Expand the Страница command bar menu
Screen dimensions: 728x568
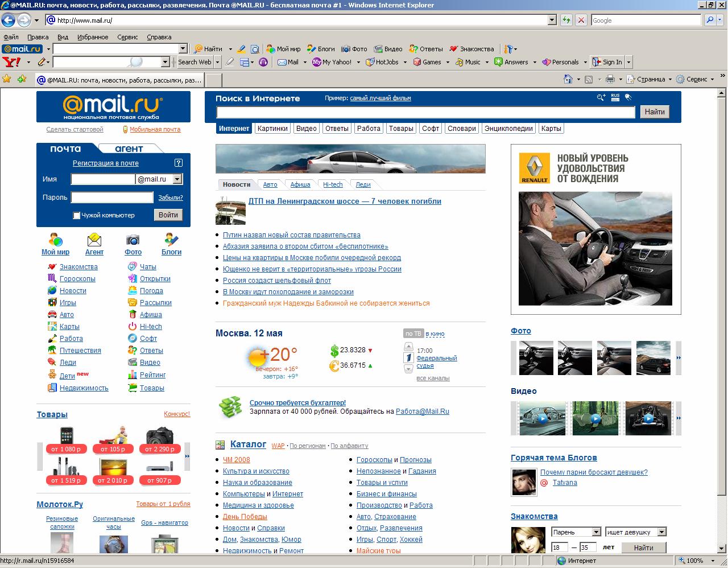click(649, 79)
